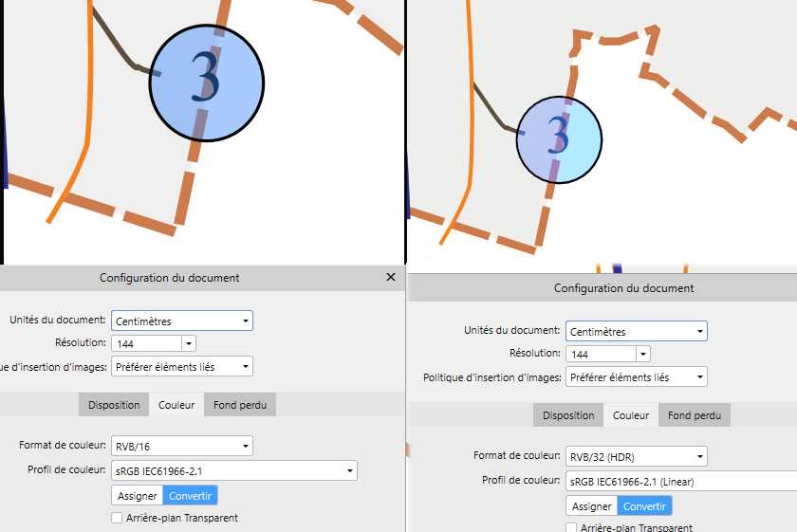This screenshot has height=532, width=797.
Task: Expand right Résolution dropdown arrow
Action: click(643, 354)
